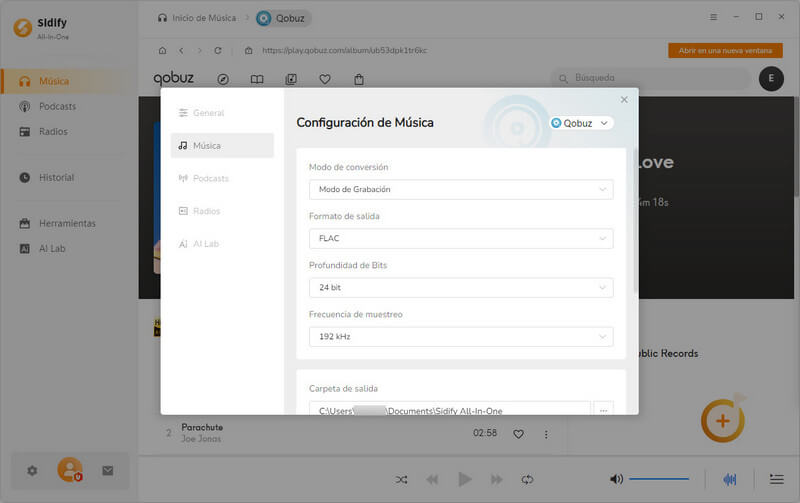Click the settings dialog scrollbar
This screenshot has height=503, width=800.
[635, 219]
